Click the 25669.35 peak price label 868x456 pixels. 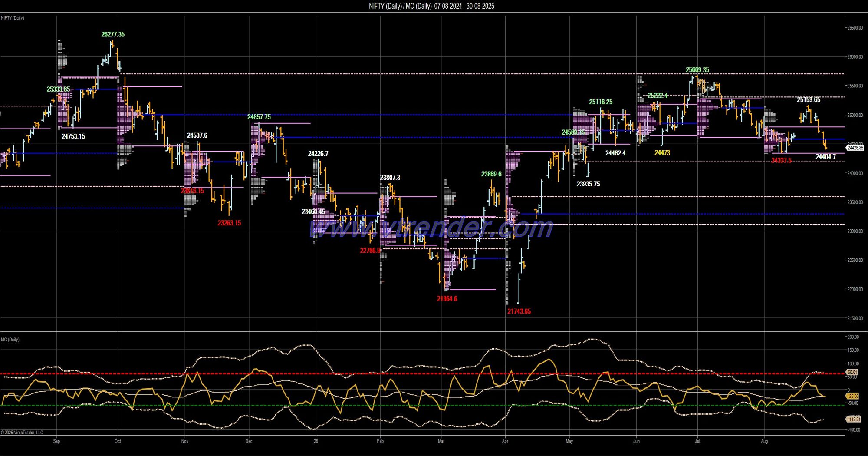point(697,70)
